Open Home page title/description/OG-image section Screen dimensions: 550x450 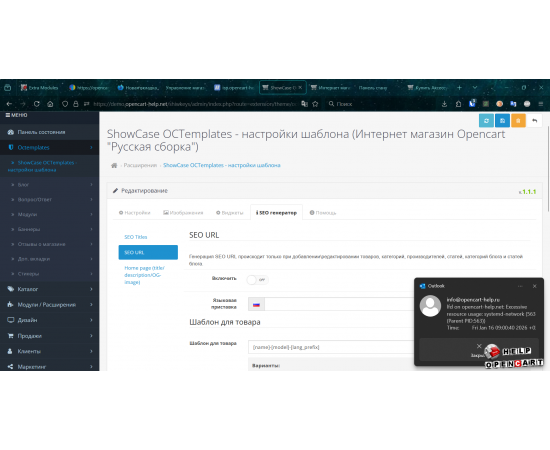coord(144,275)
